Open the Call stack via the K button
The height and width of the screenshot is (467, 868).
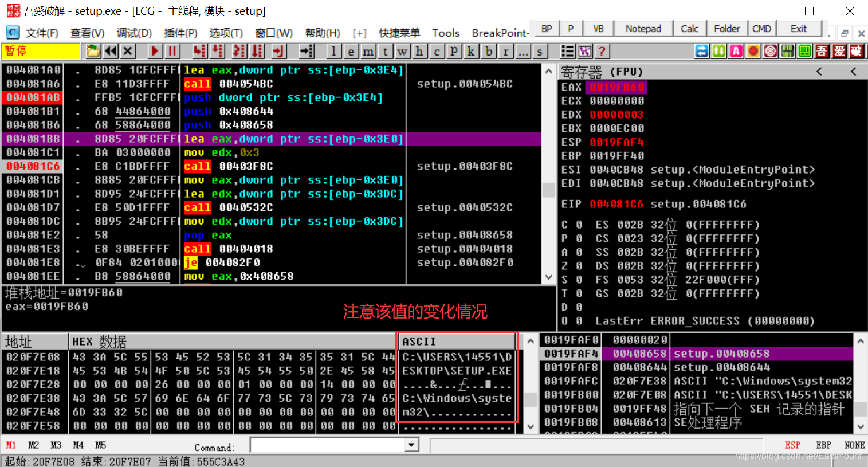click(x=471, y=52)
